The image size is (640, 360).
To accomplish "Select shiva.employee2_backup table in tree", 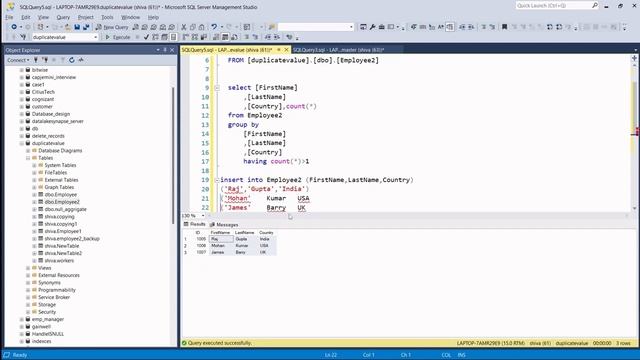I will [x=72, y=239].
